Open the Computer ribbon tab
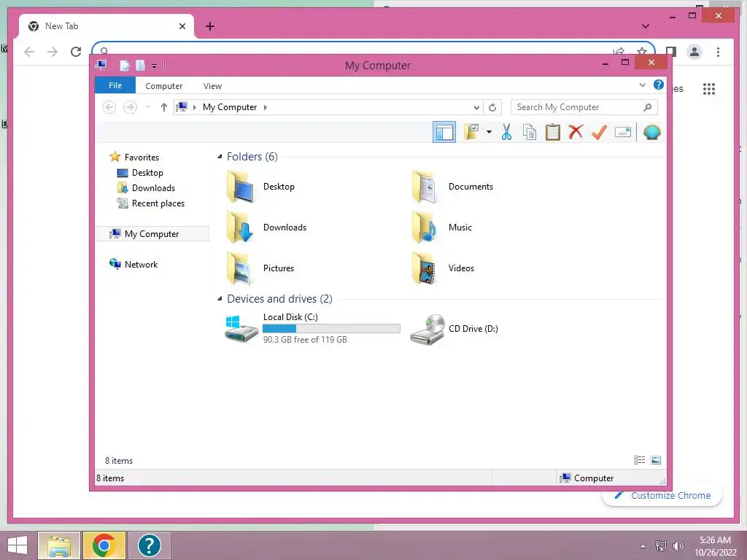 (x=164, y=86)
